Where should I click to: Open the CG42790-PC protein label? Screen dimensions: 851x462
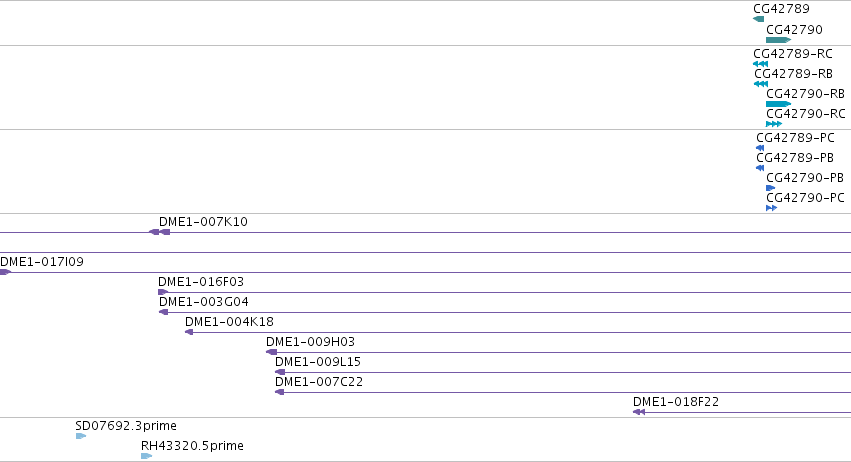(805, 198)
